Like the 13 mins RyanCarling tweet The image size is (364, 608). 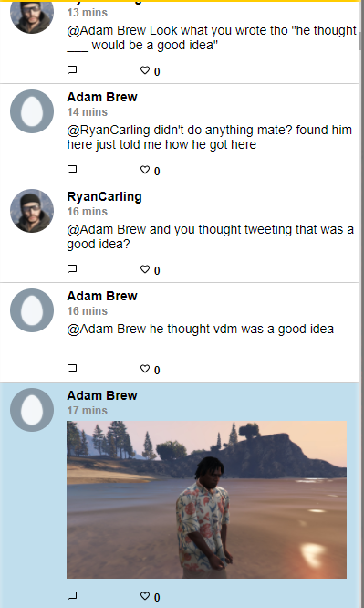(144, 70)
